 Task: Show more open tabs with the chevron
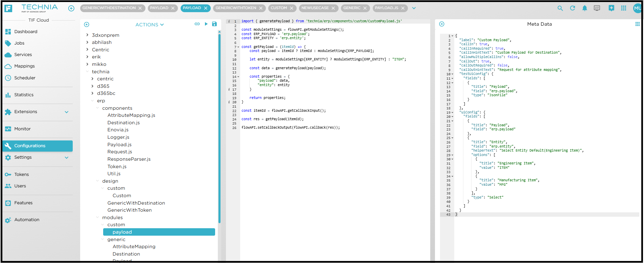click(x=414, y=8)
